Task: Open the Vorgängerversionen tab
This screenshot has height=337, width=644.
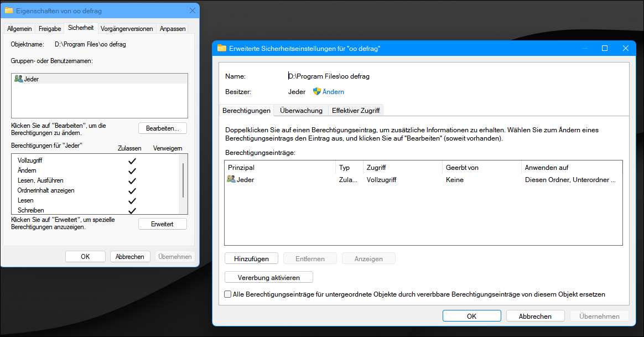Action: (127, 28)
